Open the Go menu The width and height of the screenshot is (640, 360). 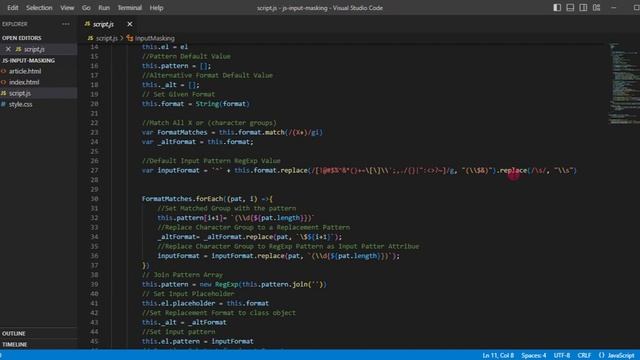86,8
